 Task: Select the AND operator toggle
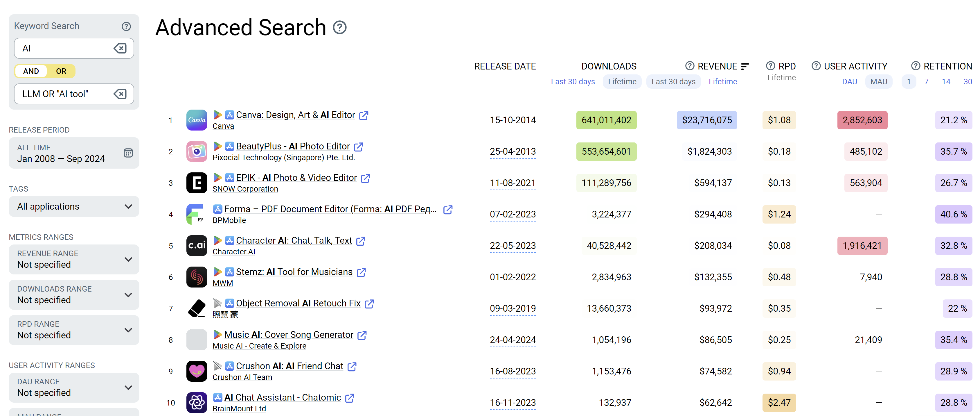[x=31, y=71]
